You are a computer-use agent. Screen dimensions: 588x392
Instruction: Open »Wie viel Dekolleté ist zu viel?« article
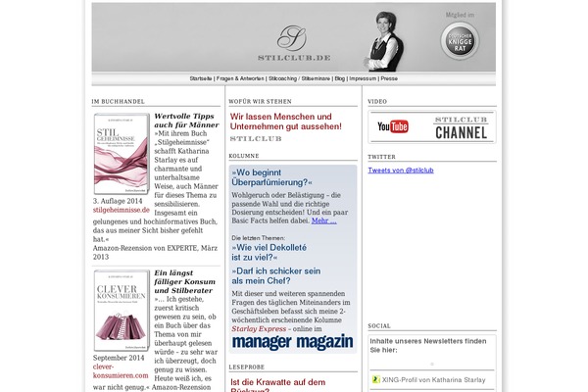point(269,253)
